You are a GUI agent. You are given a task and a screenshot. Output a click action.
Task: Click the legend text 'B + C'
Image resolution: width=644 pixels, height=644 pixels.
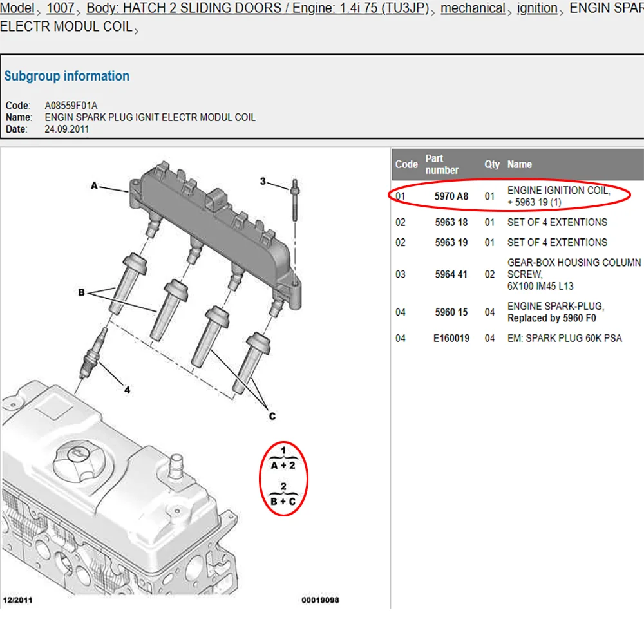pyautogui.click(x=283, y=502)
